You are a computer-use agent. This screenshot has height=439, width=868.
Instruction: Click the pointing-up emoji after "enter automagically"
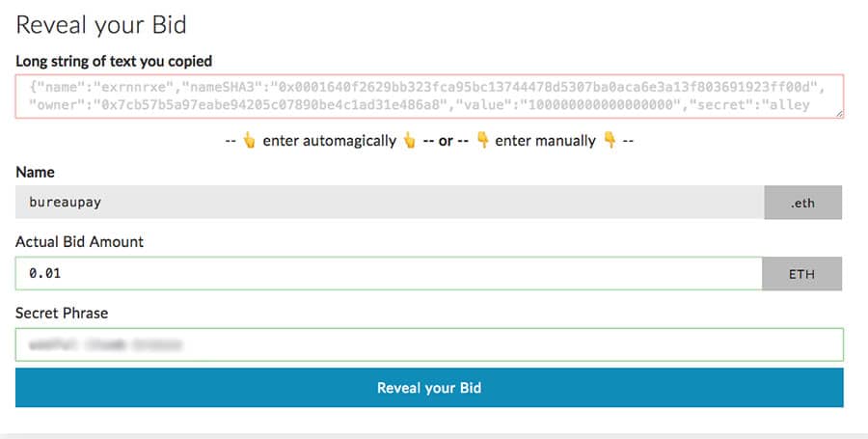(409, 141)
